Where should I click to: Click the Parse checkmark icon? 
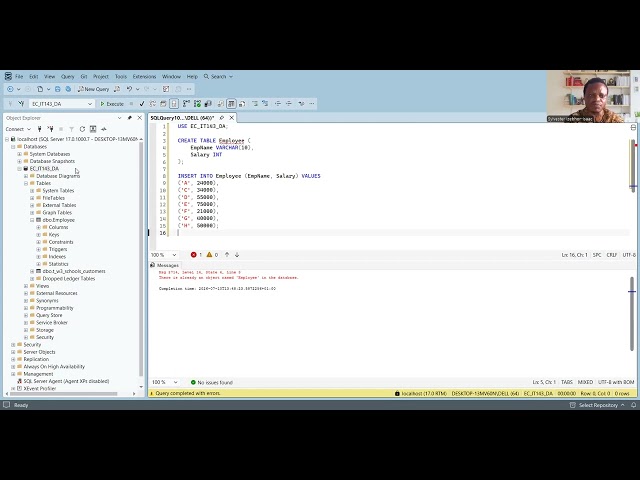pyautogui.click(x=142, y=104)
